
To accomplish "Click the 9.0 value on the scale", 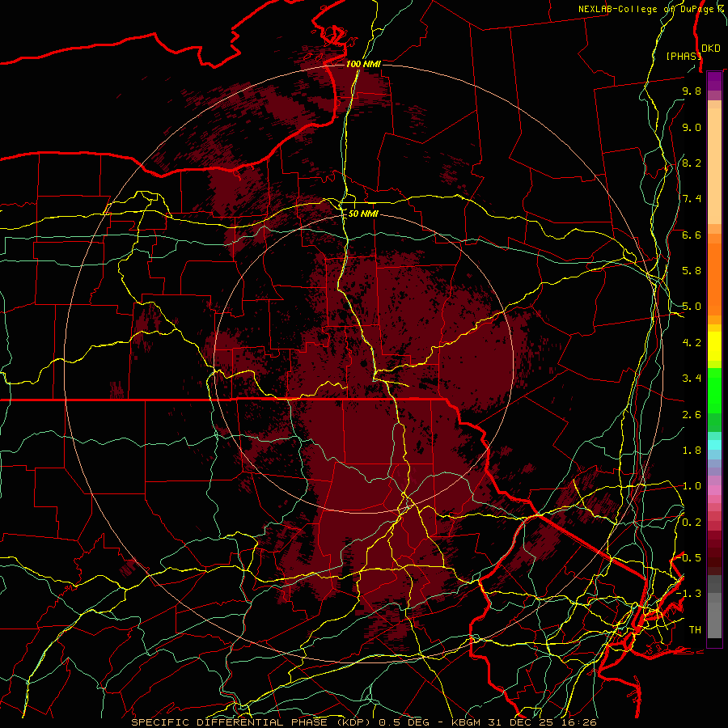I will [x=692, y=127].
